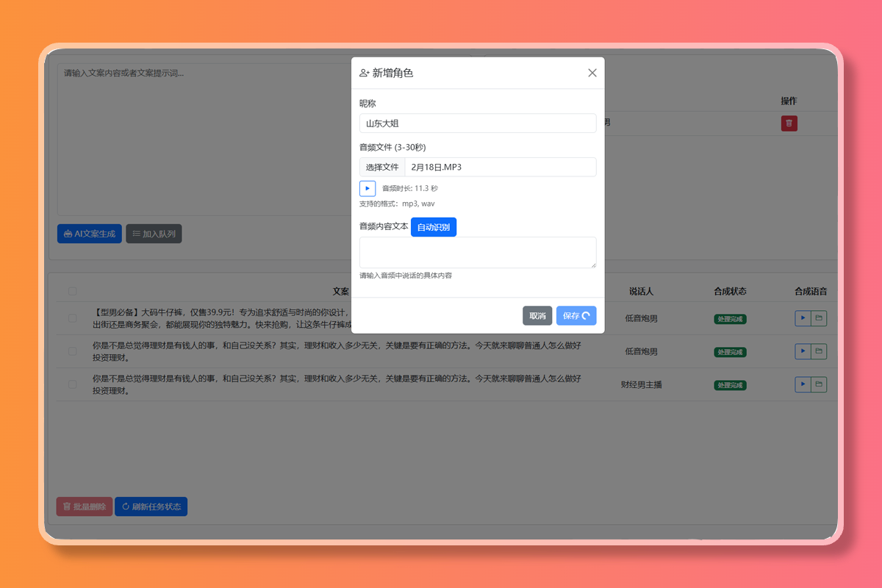This screenshot has height=588, width=882.
Task: Open folder for the first task's synthesized audio
Action: coord(819,318)
